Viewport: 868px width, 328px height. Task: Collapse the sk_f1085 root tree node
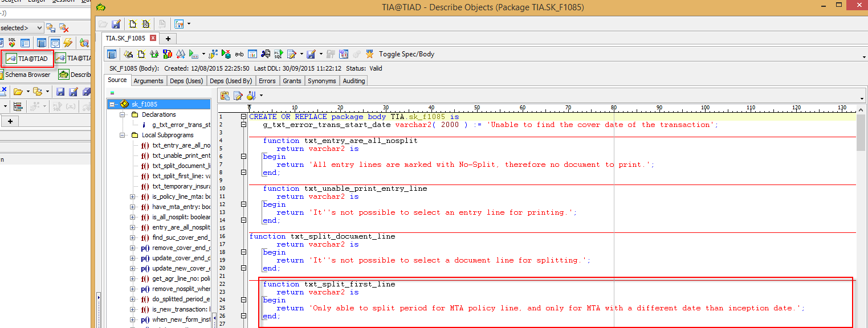[x=112, y=104]
